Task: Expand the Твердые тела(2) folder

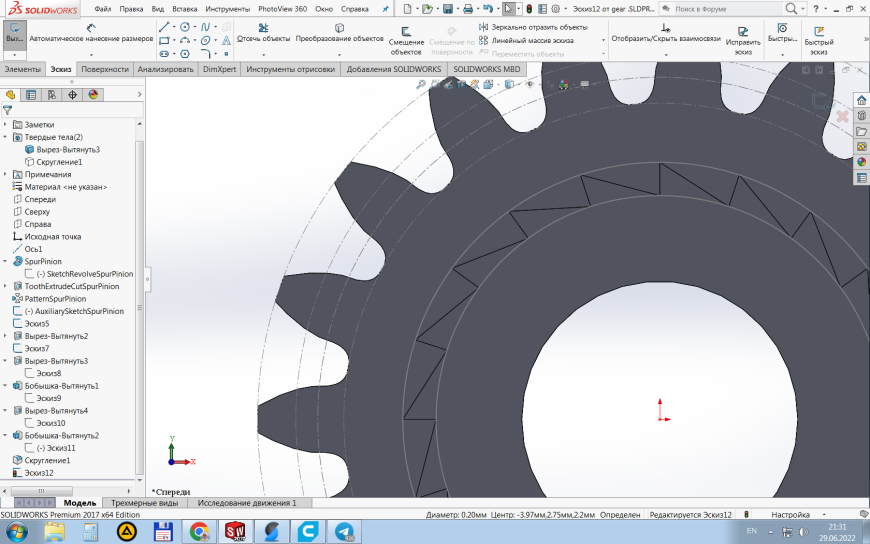Action: 6,137
